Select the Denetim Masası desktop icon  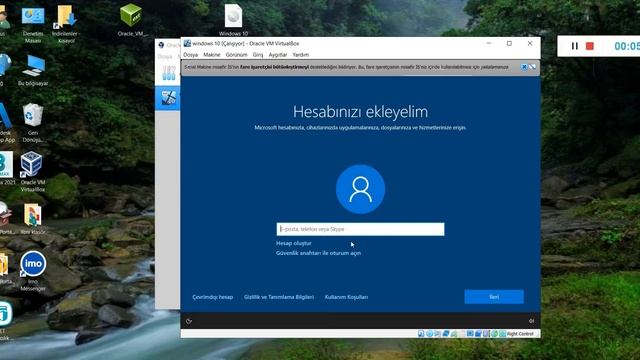coord(33,24)
